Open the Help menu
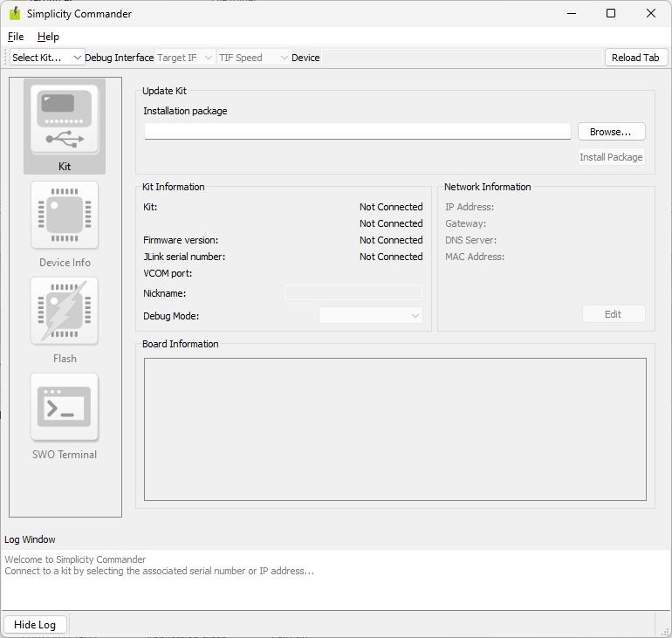672x638 pixels. click(x=48, y=37)
